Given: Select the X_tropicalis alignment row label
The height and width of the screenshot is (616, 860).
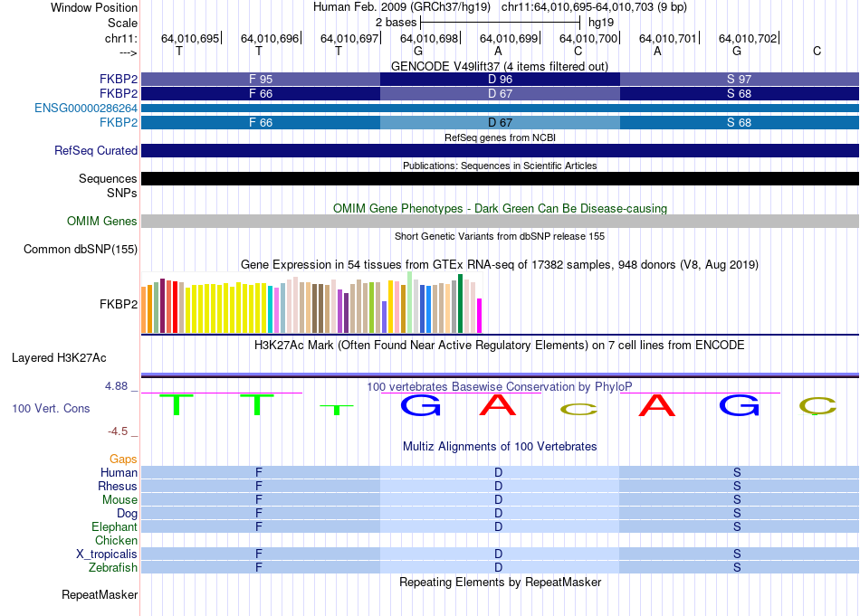Looking at the screenshot, I should [107, 554].
